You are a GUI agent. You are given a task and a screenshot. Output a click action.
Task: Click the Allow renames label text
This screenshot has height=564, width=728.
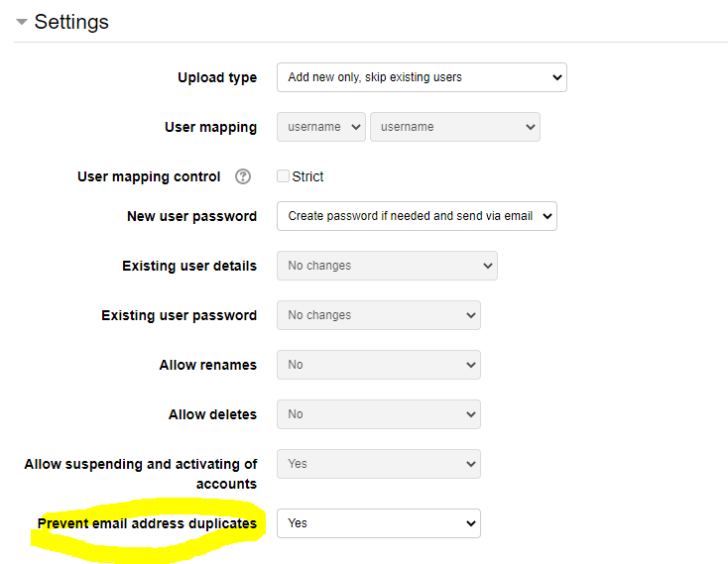tap(207, 365)
